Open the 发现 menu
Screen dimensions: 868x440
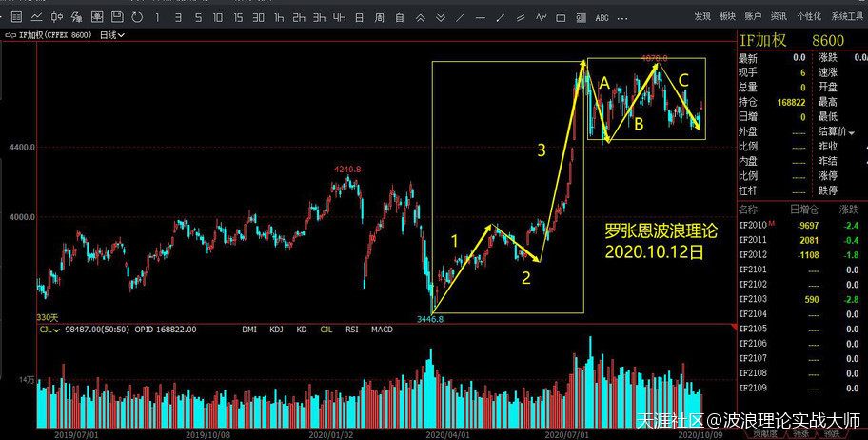(702, 17)
